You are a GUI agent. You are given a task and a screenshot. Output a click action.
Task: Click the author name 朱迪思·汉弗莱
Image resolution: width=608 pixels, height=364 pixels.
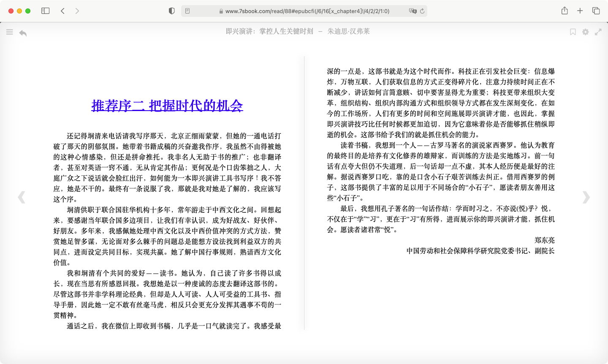[x=349, y=31]
